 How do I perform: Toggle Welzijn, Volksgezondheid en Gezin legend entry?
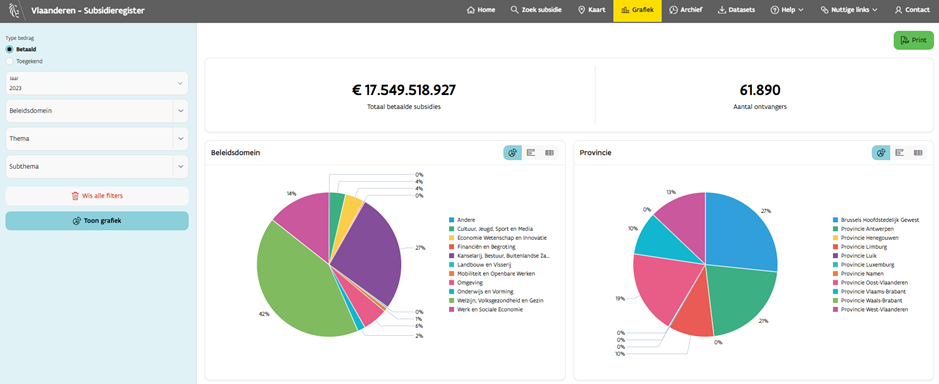click(x=496, y=301)
